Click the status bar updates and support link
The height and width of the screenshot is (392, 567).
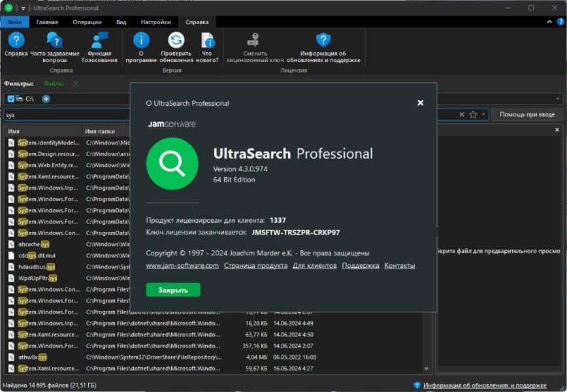pos(485,385)
